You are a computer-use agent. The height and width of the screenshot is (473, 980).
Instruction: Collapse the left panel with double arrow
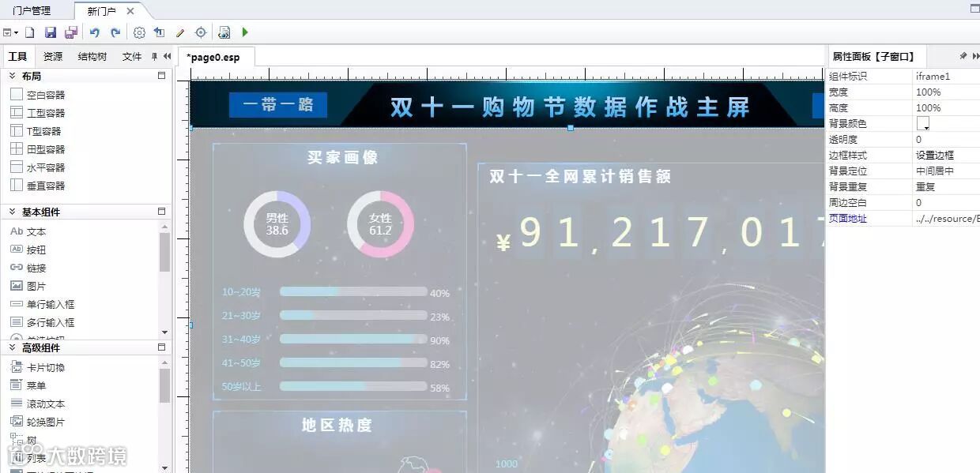pos(167,57)
